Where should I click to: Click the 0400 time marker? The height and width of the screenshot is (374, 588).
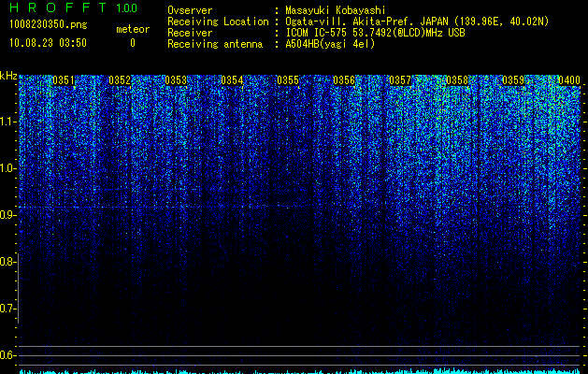click(569, 80)
